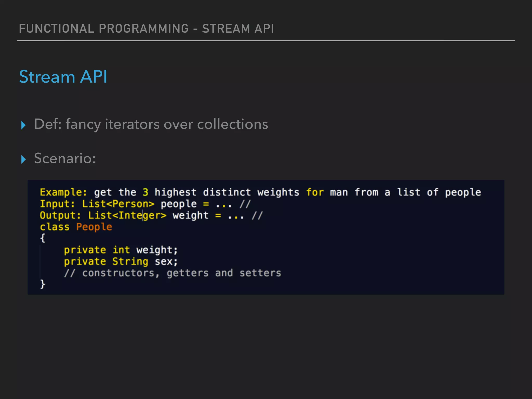The image size is (532, 399).
Task: Click the closing curly brace of the class
Action: [43, 284]
